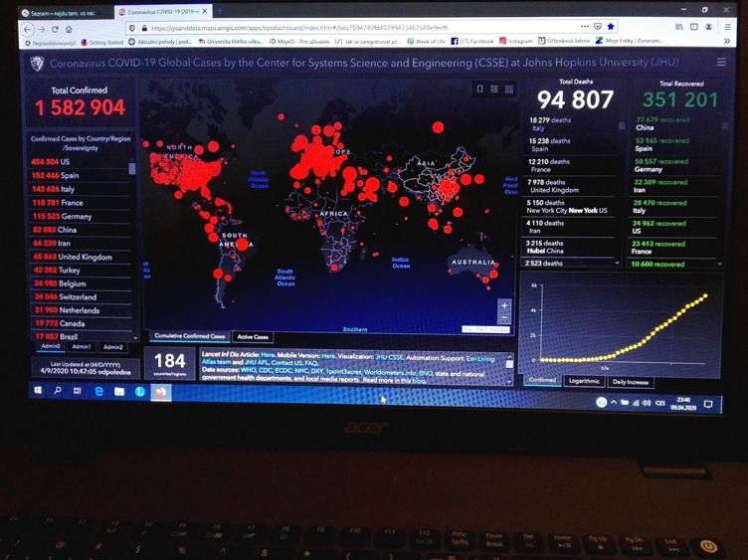Image resolution: width=748 pixels, height=560 pixels.
Task: Open the Firefox account icon
Action: pos(709,27)
